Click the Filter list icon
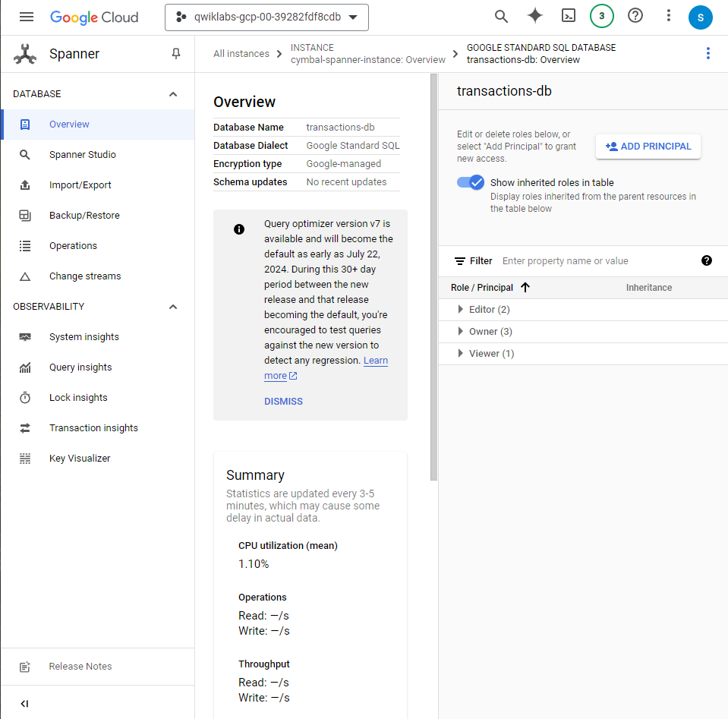The height and width of the screenshot is (719, 728). 459,261
